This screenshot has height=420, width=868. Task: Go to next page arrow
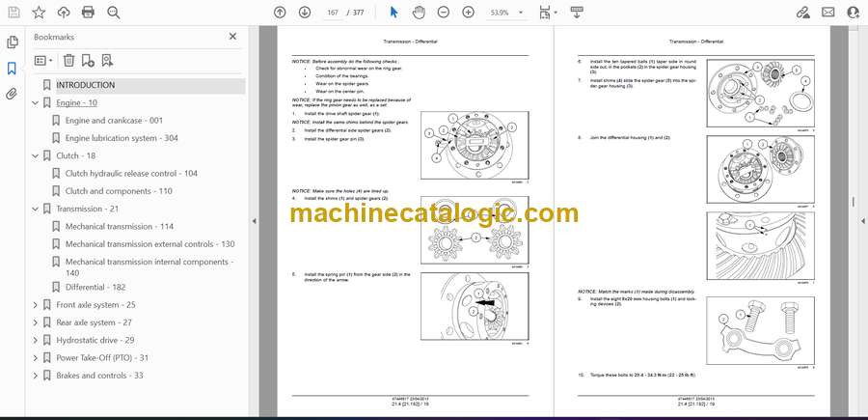(305, 13)
